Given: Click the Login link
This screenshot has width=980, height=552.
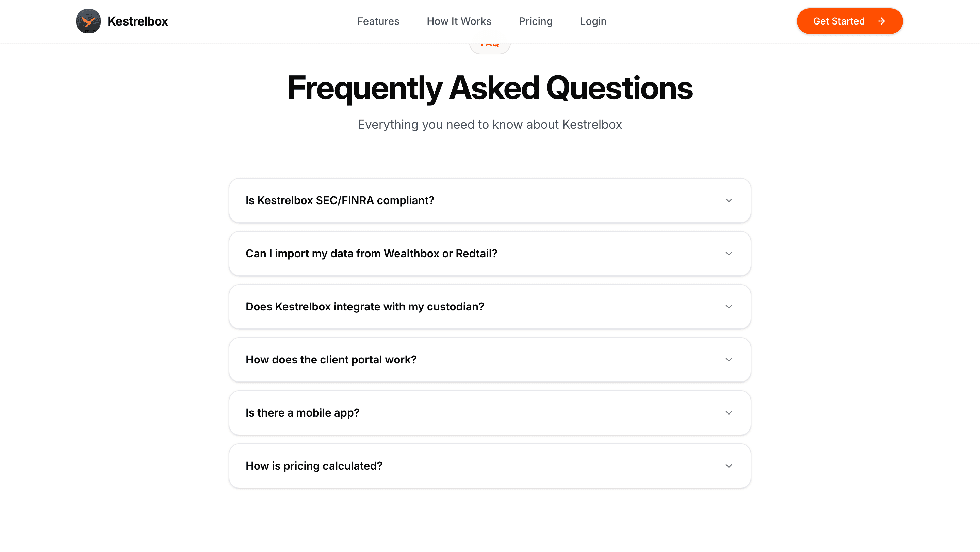Looking at the screenshot, I should click(593, 21).
